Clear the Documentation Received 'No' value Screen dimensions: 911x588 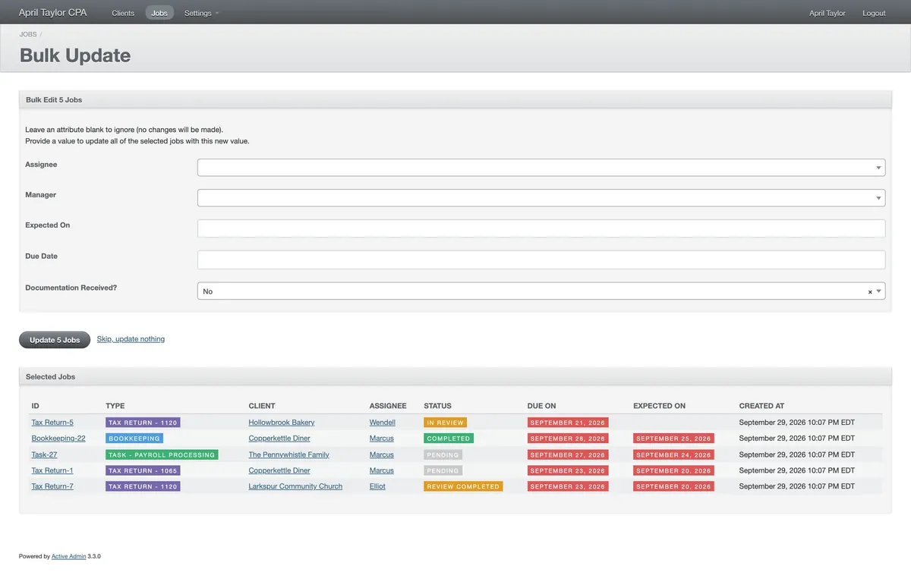[x=870, y=291]
